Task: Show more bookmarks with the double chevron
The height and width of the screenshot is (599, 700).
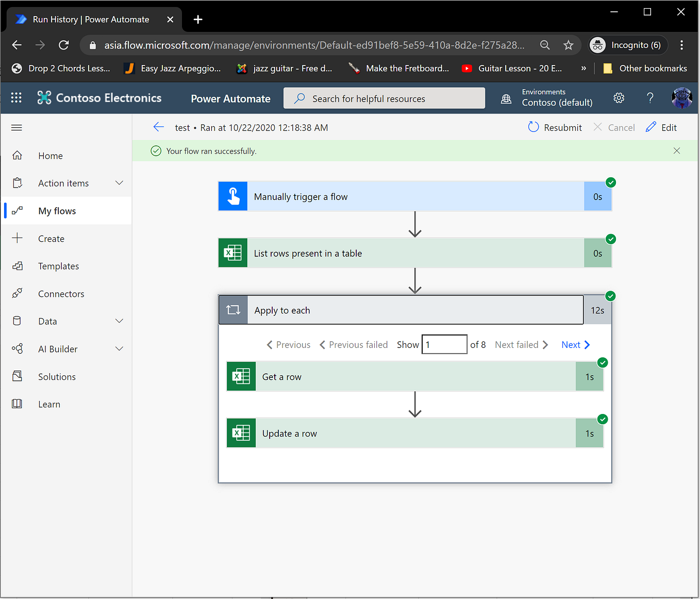Action: coord(584,68)
